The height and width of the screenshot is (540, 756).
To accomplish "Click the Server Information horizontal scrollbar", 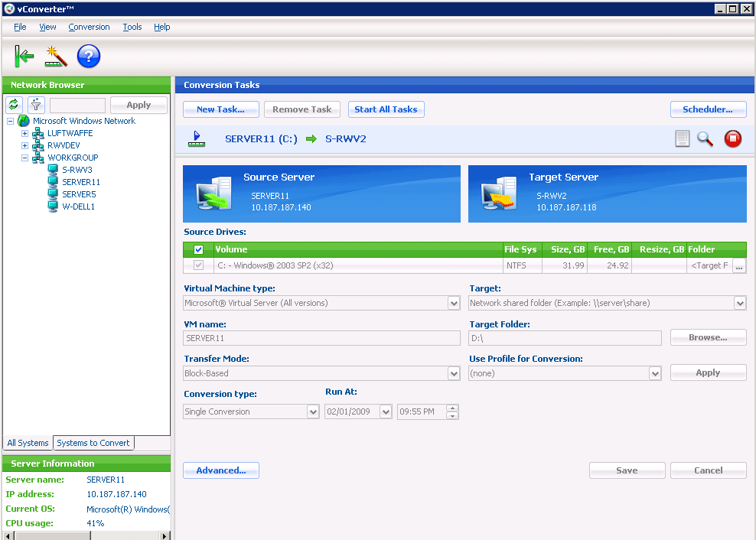I will 86,535.
